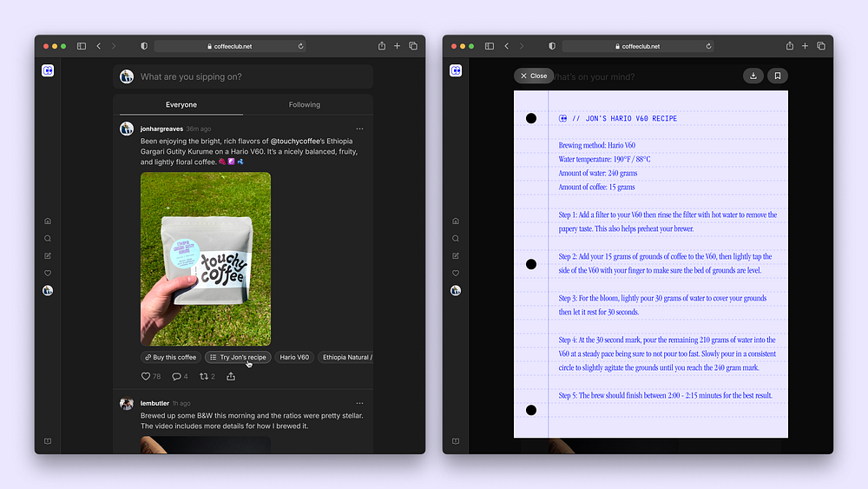This screenshot has width=868, height=489.
Task: Open the touchy coffee bag photo
Action: pyautogui.click(x=206, y=259)
